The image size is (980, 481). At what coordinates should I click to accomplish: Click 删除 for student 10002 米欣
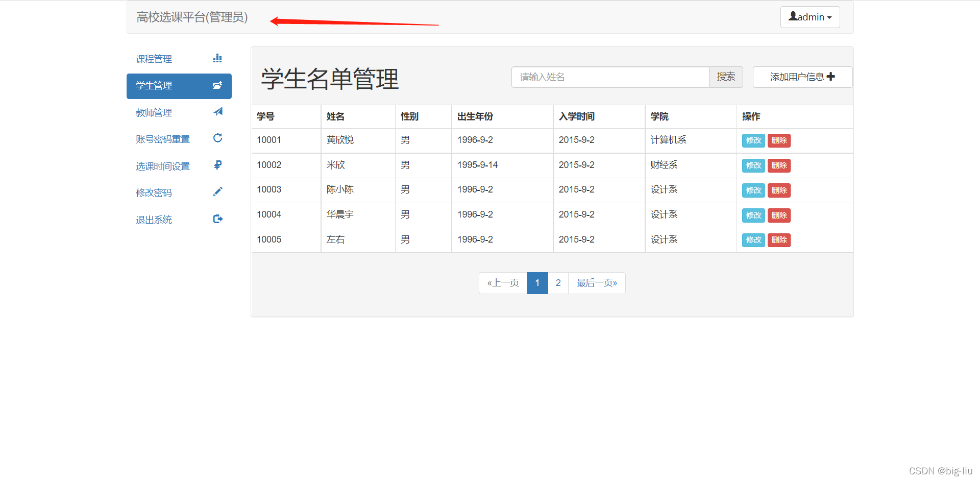point(779,165)
